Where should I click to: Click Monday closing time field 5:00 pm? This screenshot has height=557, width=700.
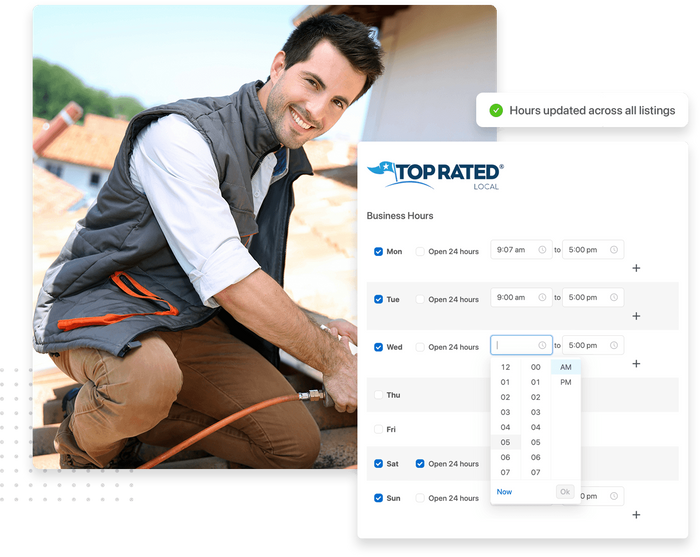point(593,249)
